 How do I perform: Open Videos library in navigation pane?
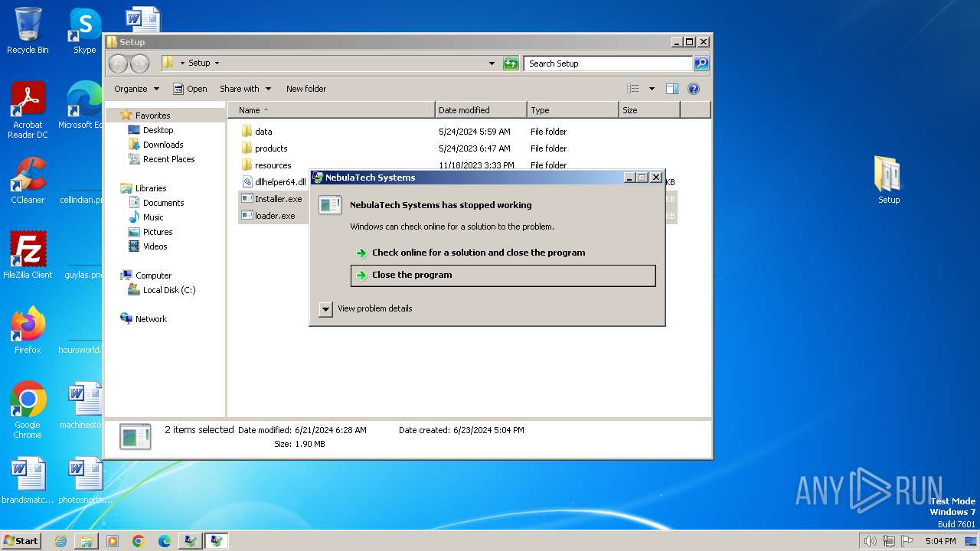(155, 246)
